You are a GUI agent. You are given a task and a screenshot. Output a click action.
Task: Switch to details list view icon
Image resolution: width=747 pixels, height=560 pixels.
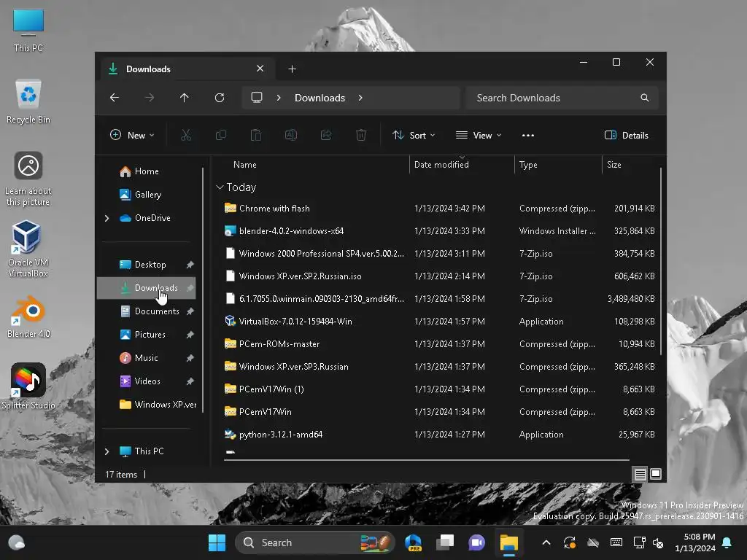click(640, 474)
